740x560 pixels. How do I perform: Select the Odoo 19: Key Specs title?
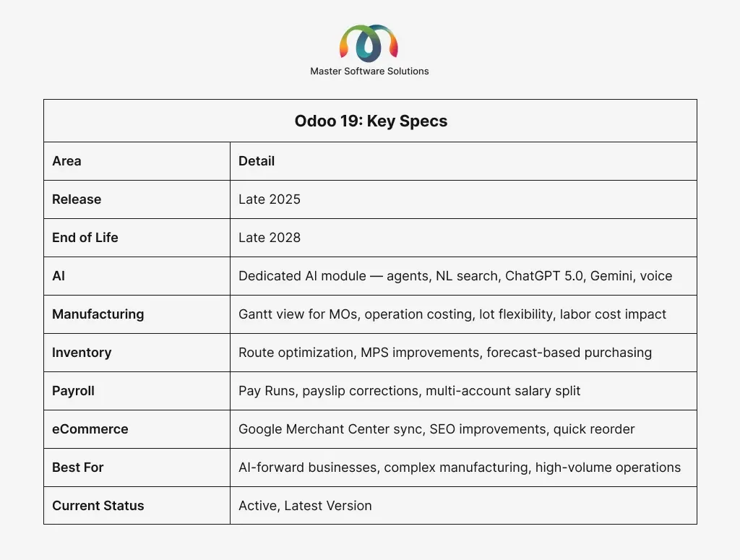pyautogui.click(x=371, y=121)
